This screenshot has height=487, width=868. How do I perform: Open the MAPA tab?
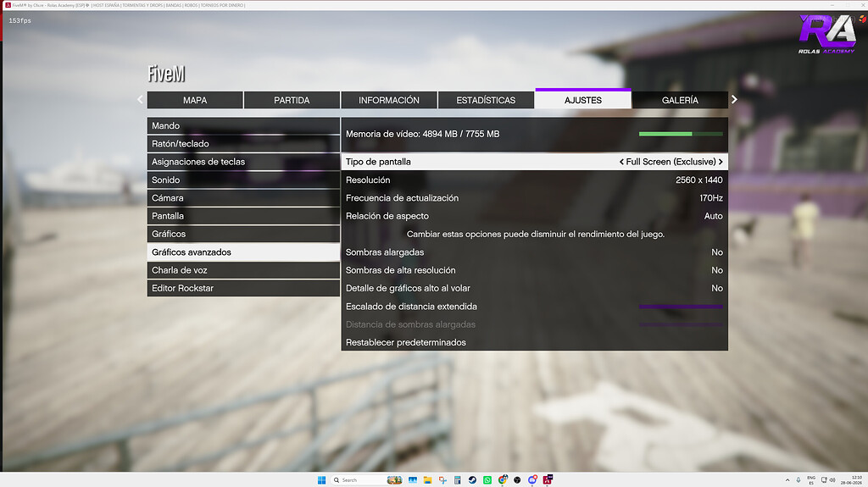point(195,100)
